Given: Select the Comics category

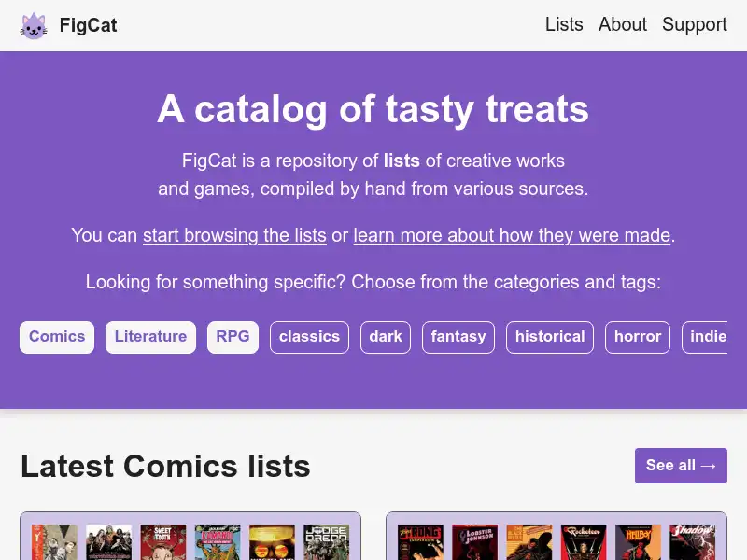Looking at the screenshot, I should [x=56, y=337].
